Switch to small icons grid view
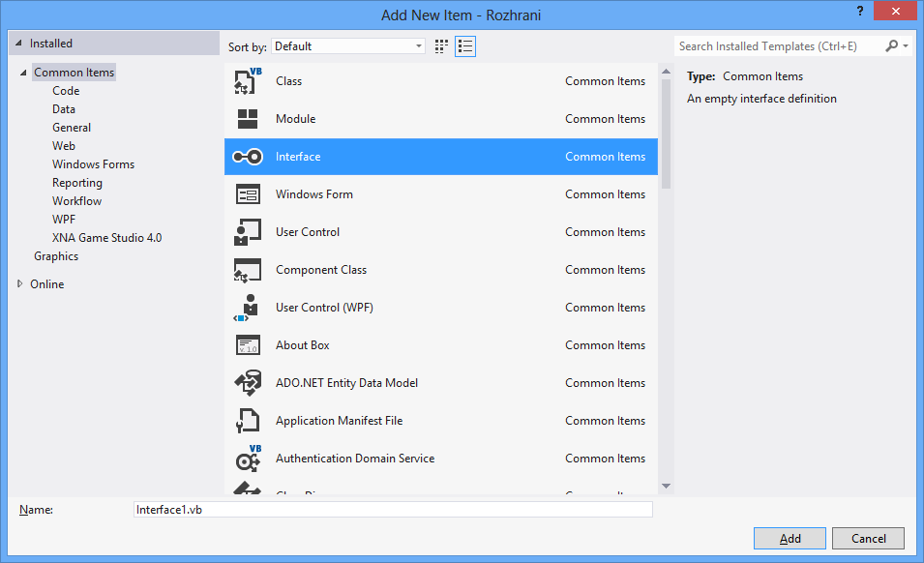The image size is (924, 563). coord(442,46)
